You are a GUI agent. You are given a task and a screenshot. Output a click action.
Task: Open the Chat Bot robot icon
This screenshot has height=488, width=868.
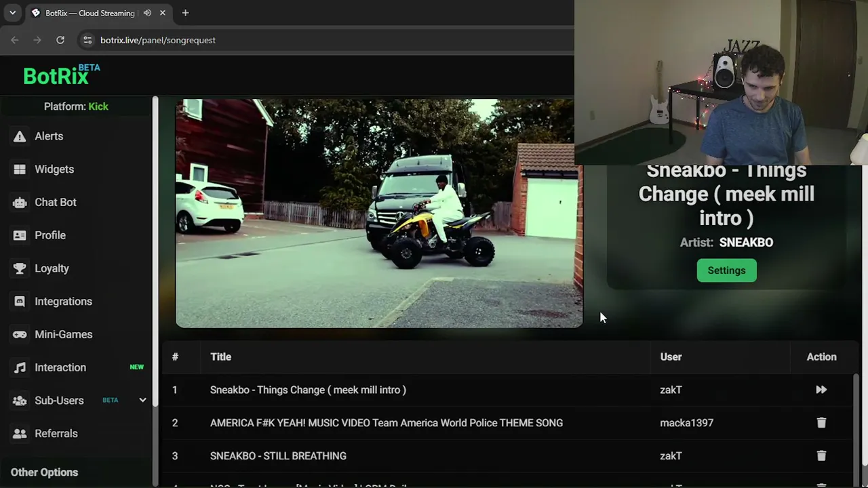pyautogui.click(x=20, y=202)
